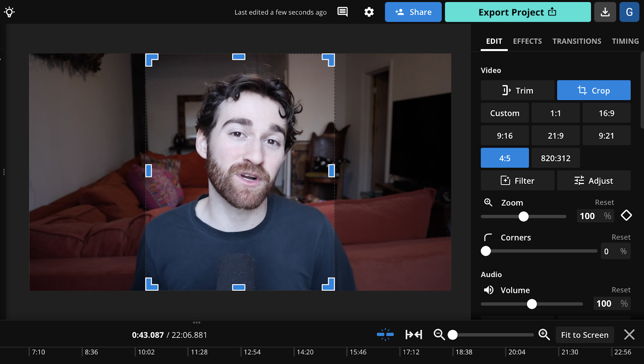
Task: Select the 9:16 crop ratio
Action: tap(505, 136)
